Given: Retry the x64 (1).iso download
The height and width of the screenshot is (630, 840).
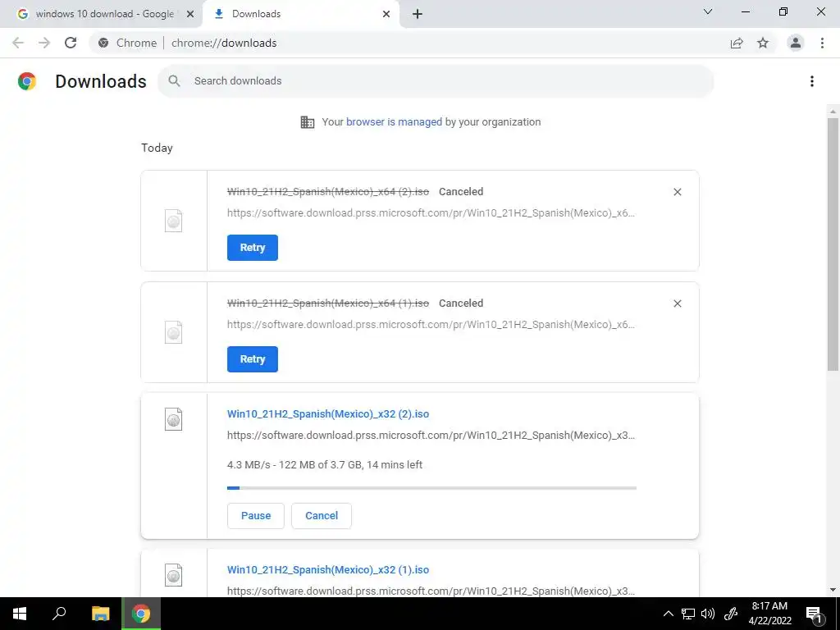Looking at the screenshot, I should 253,359.
